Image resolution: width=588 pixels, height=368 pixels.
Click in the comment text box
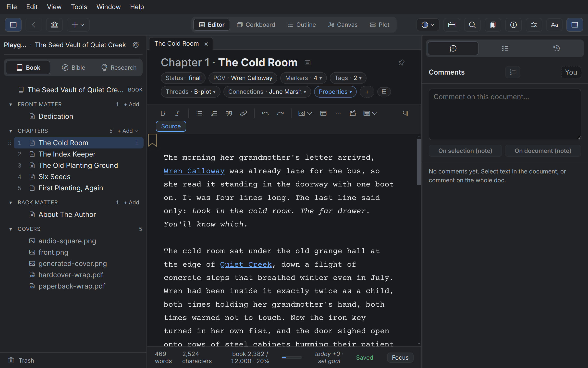(505, 114)
